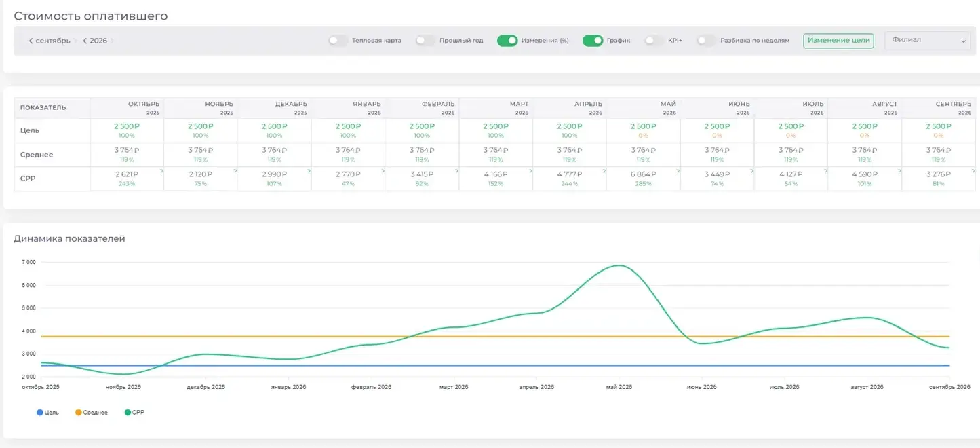980x448 pixels.
Task: Select the CPP value 3 276 ₽
Action: [939, 174]
